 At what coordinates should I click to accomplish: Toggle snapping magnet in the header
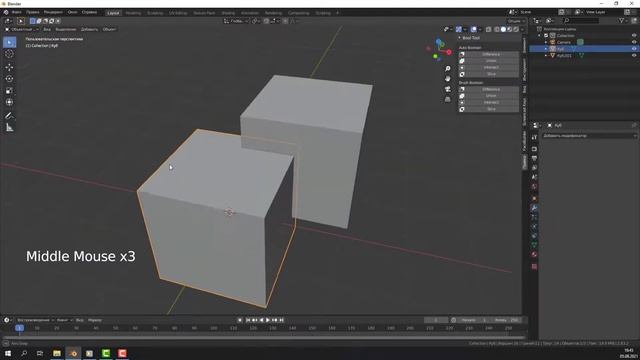pos(266,21)
